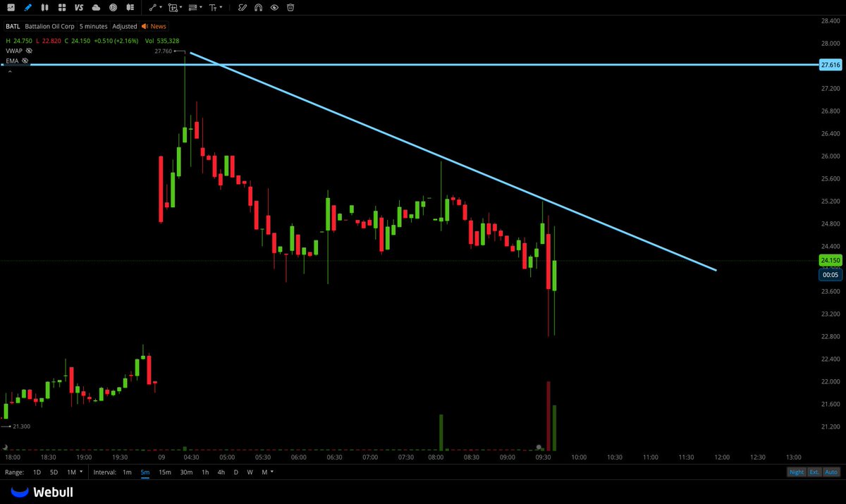This screenshot has width=846, height=504.
Task: Select the freehand brush drawing icon
Action: click(243, 8)
